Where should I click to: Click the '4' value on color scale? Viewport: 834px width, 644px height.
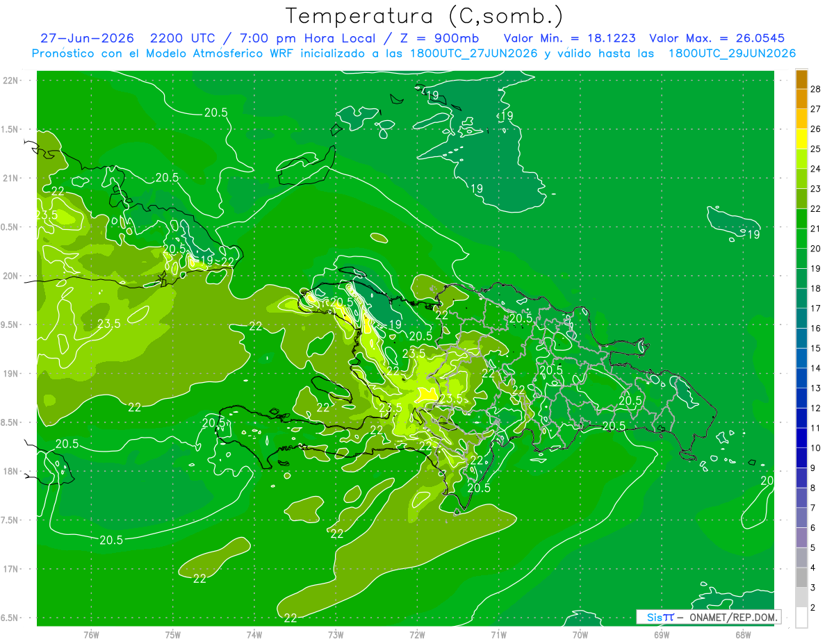813,568
